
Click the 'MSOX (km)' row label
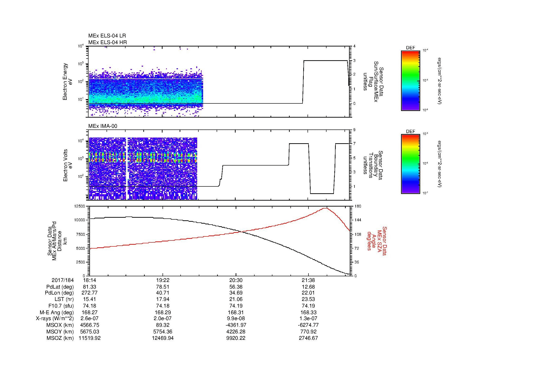coord(60,325)
